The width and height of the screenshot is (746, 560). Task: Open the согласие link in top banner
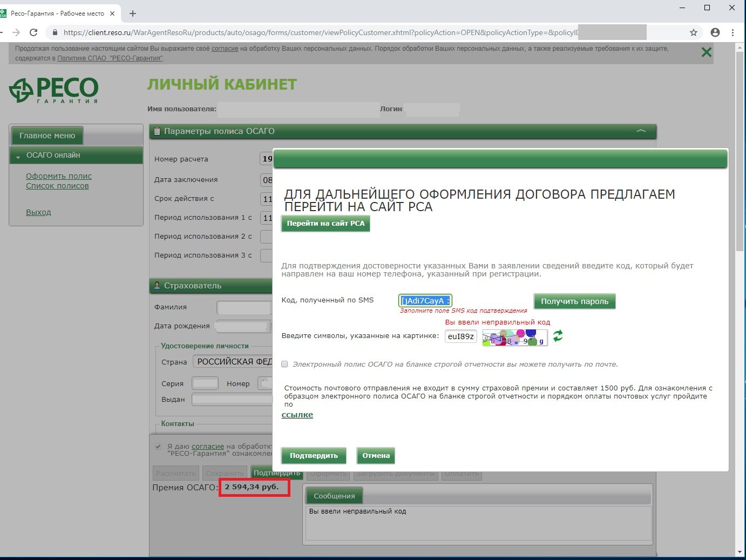pyautogui.click(x=225, y=49)
